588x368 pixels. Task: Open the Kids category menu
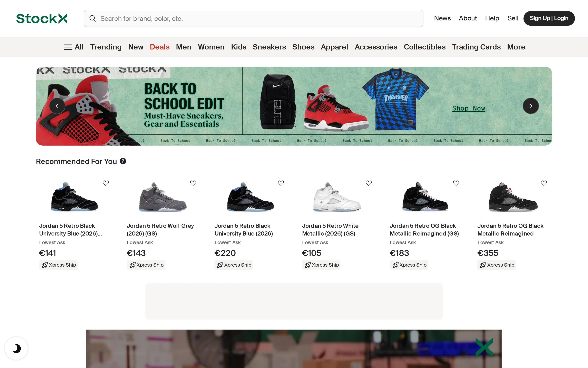(239, 47)
